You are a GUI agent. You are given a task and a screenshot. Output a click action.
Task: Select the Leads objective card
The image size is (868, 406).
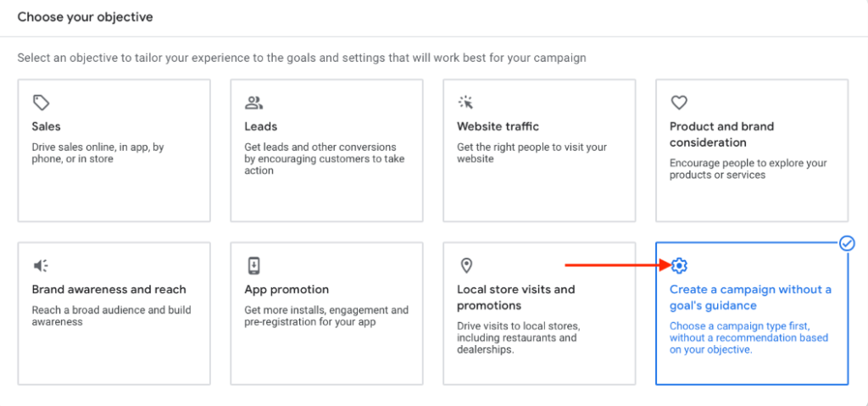pyautogui.click(x=326, y=150)
